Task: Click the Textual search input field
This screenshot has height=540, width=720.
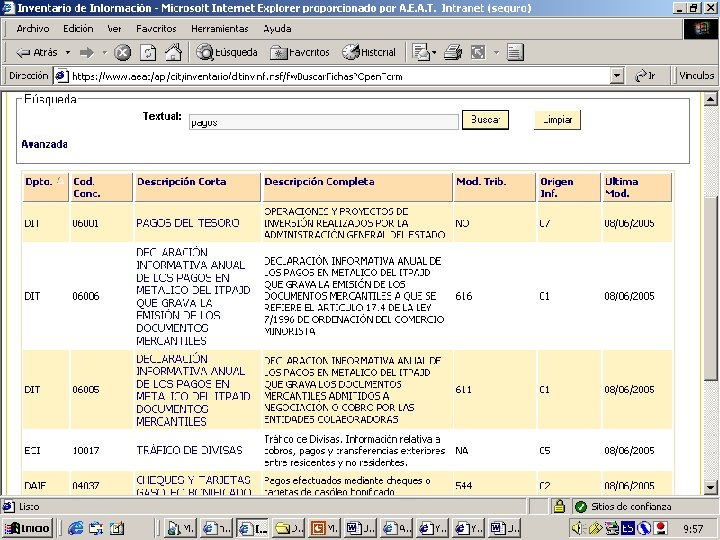Action: click(x=322, y=121)
